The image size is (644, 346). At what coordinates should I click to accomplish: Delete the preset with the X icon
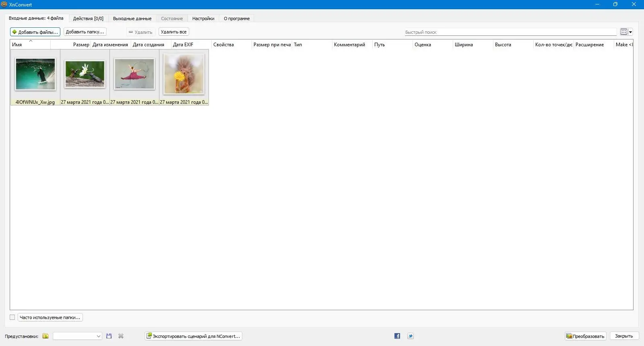pyautogui.click(x=121, y=336)
